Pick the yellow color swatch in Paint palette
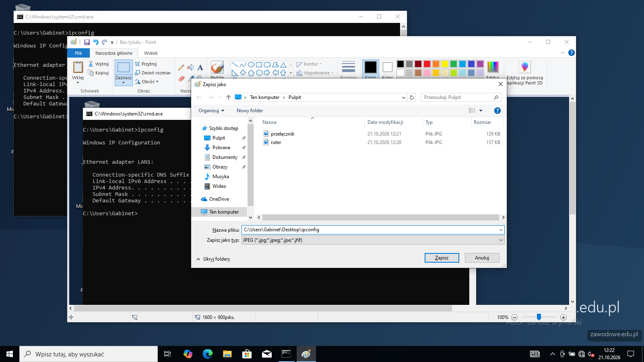 tap(445, 64)
